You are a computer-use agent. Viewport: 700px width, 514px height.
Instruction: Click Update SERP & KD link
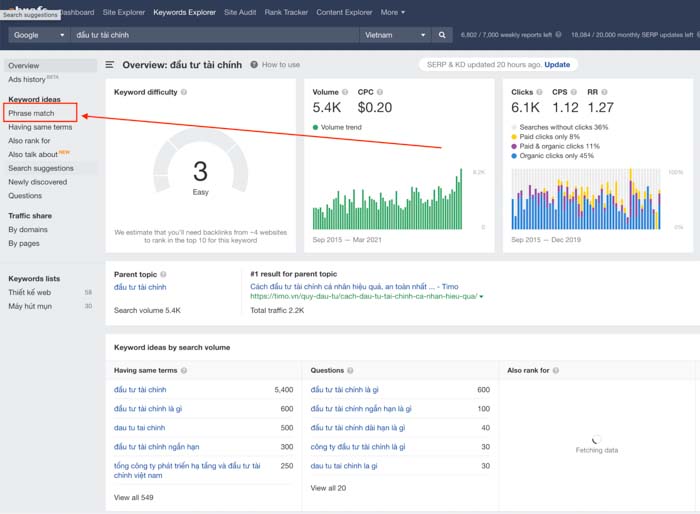click(557, 64)
